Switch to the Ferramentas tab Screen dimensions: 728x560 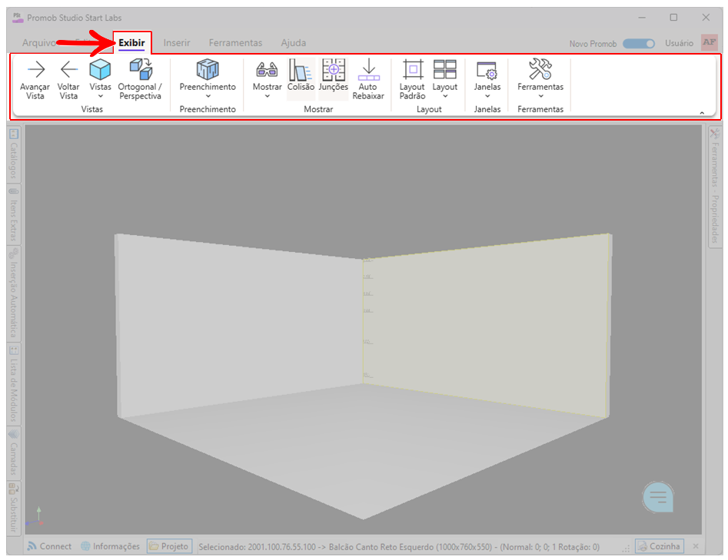click(x=235, y=43)
